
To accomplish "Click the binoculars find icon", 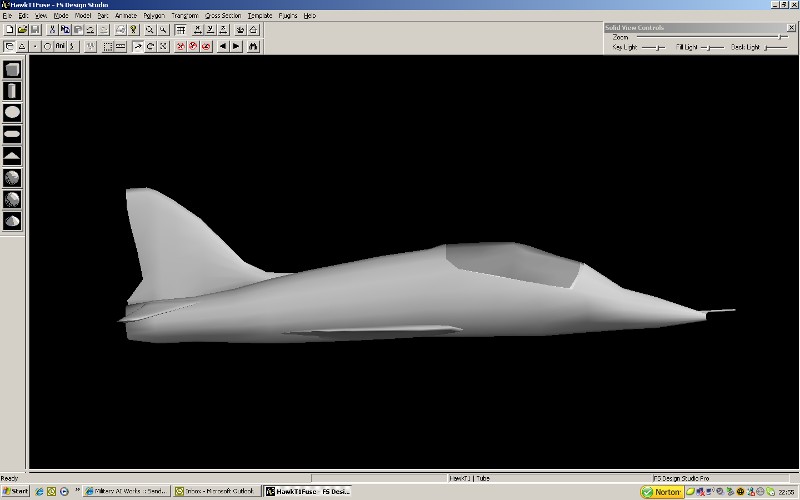I will point(253,46).
